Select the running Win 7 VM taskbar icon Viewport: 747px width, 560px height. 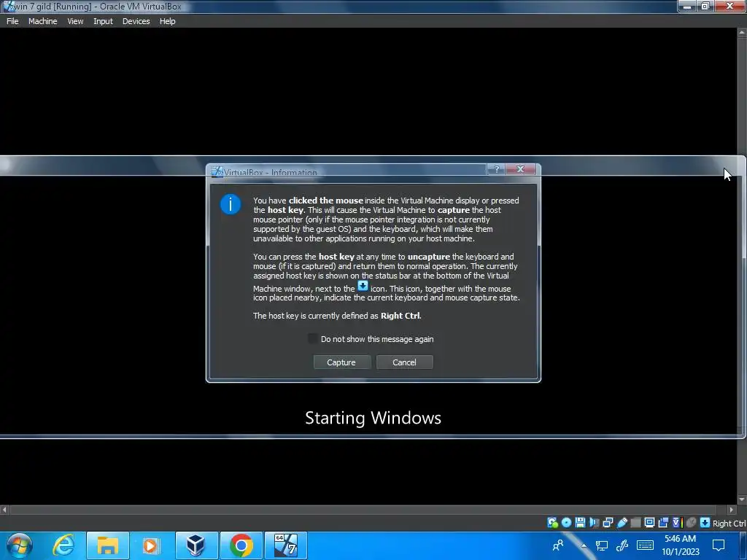[x=285, y=545]
